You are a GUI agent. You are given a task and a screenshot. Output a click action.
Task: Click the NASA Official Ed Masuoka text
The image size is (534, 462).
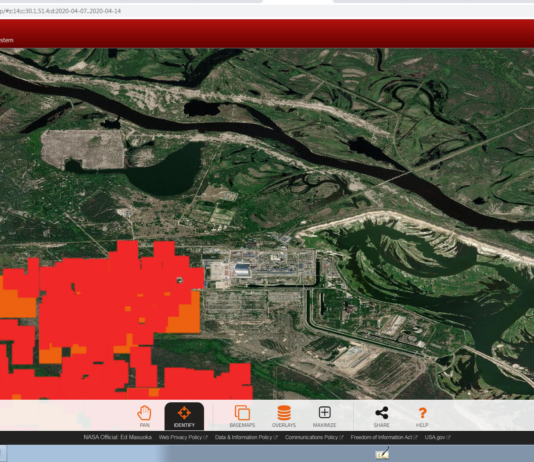[117, 437]
